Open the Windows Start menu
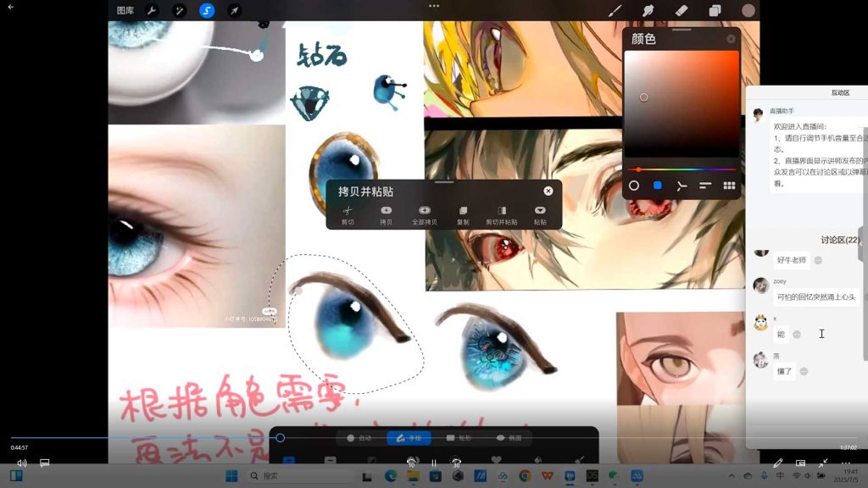This screenshot has width=868, height=488. 231,476
